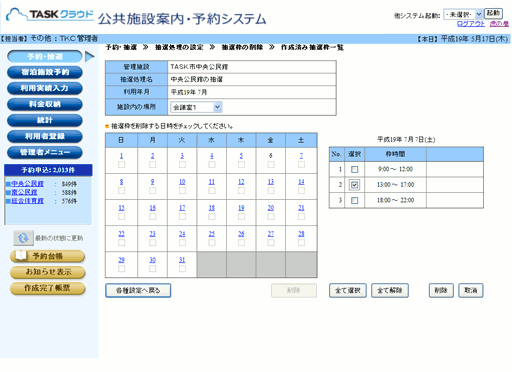Click the ログアウト link
512x372 pixels.
(471, 24)
